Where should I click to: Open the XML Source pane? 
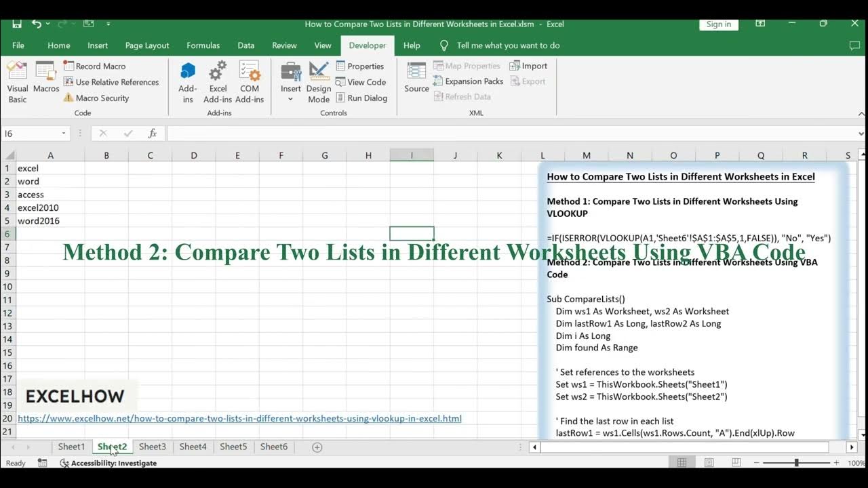pos(416,77)
